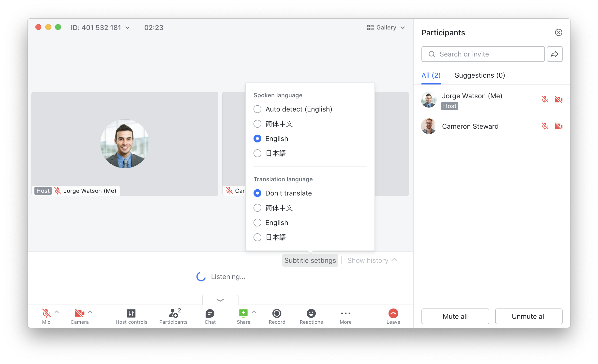Open the Chat panel icon
Image resolution: width=598 pixels, height=364 pixels.
click(210, 313)
